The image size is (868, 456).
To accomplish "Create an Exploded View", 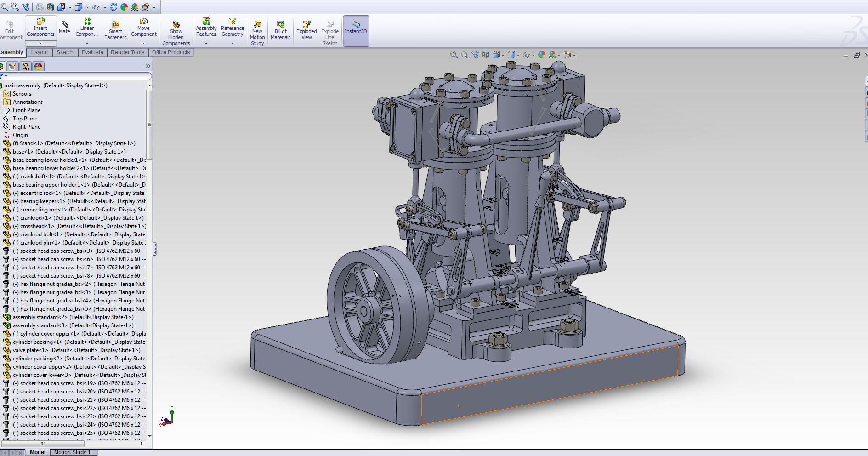I will point(306,30).
